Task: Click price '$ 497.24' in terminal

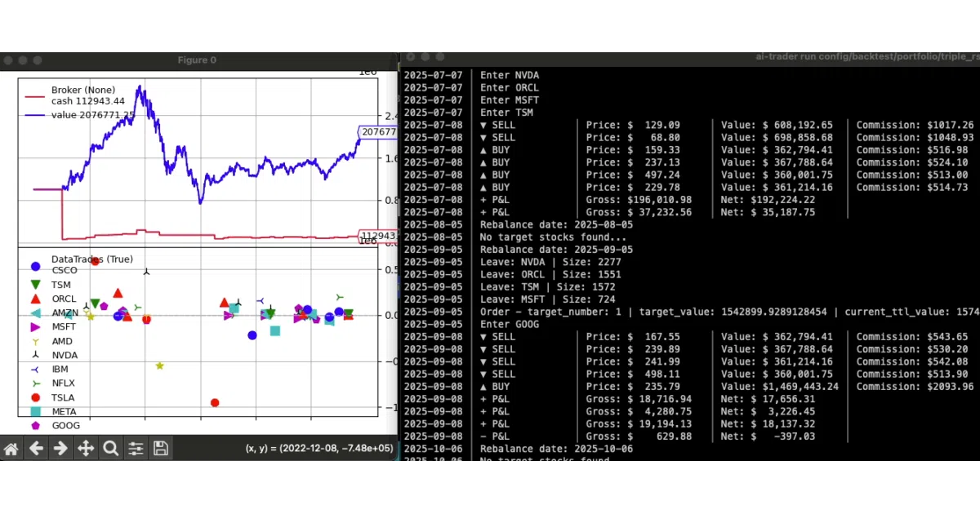Action: (x=655, y=175)
